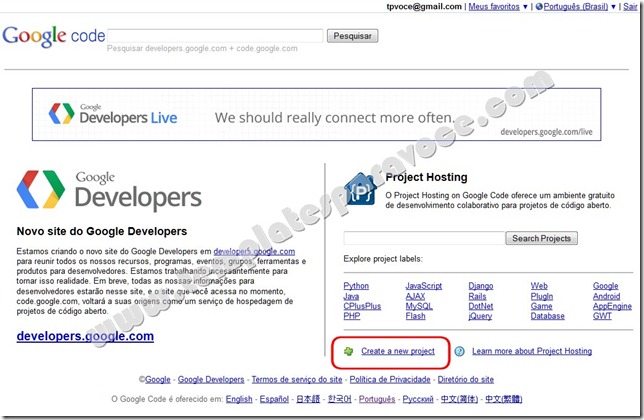644x420 pixels.
Task: Click the green plus icon for new project
Action: tap(348, 351)
